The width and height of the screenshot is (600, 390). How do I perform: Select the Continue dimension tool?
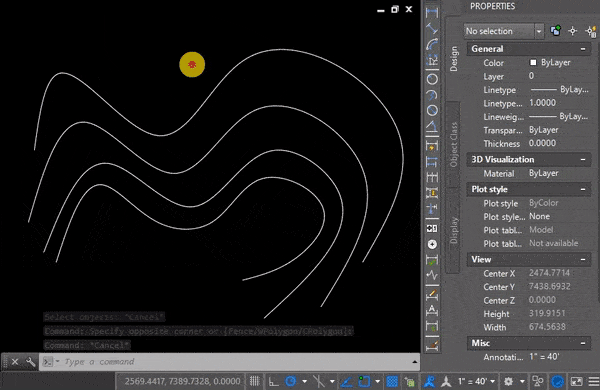coord(432,177)
